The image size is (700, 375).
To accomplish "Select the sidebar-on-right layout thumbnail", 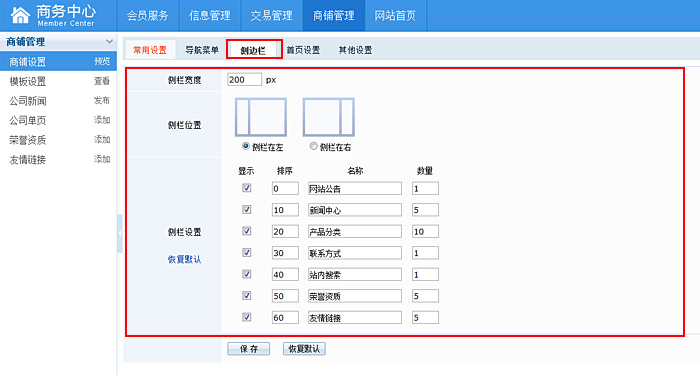I will 329,117.
